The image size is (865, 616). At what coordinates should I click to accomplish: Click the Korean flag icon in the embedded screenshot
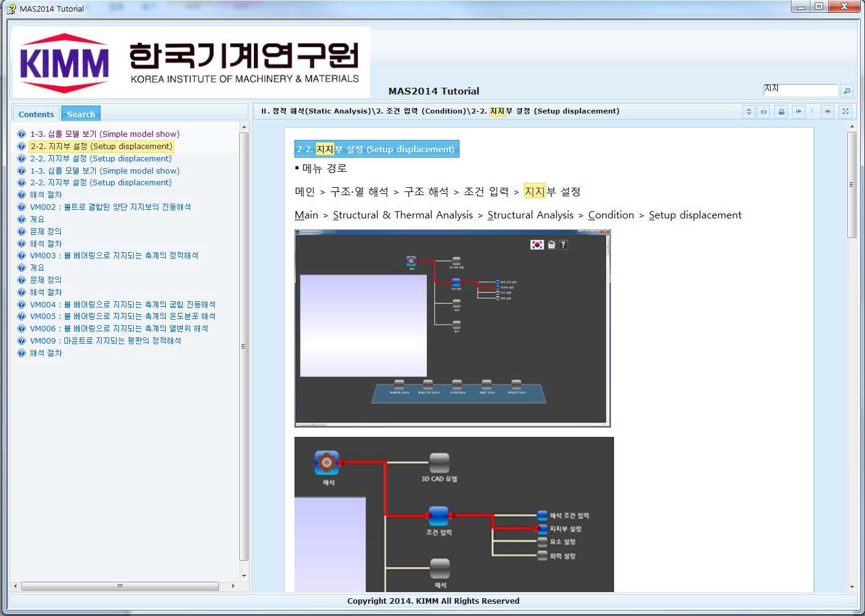pos(537,244)
